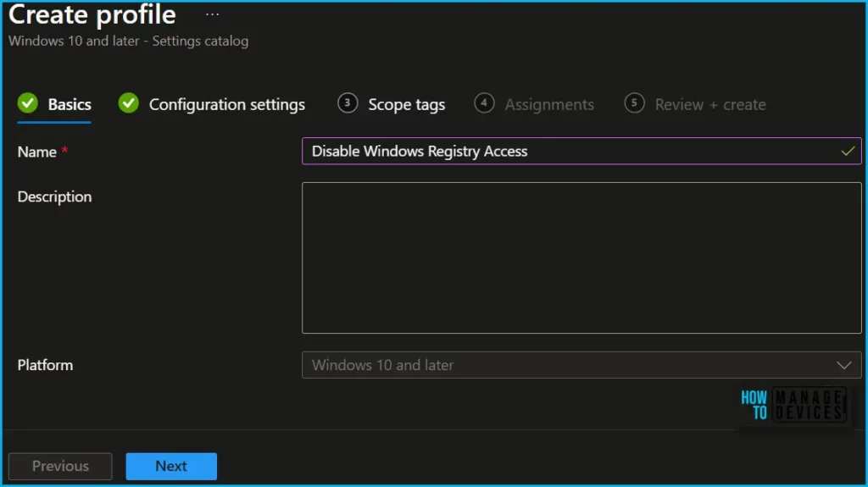Screen dimensions: 868x487
Task: Click the step 3 circle icon
Action: (x=348, y=103)
